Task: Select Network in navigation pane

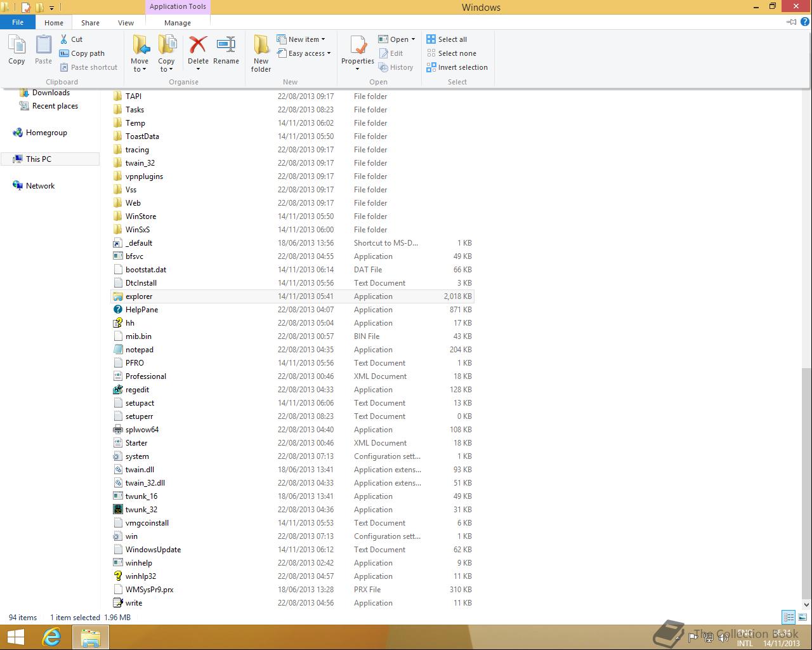Action: coord(40,186)
